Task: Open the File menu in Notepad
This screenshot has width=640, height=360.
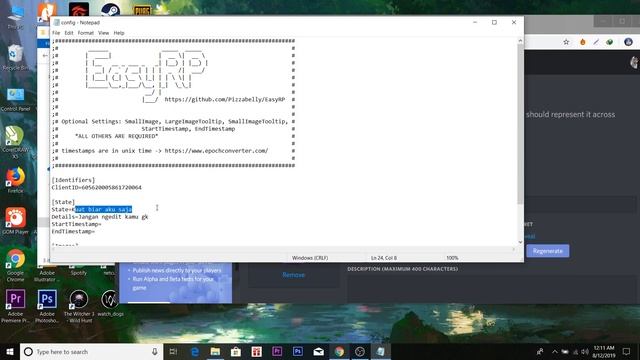Action: pos(56,33)
